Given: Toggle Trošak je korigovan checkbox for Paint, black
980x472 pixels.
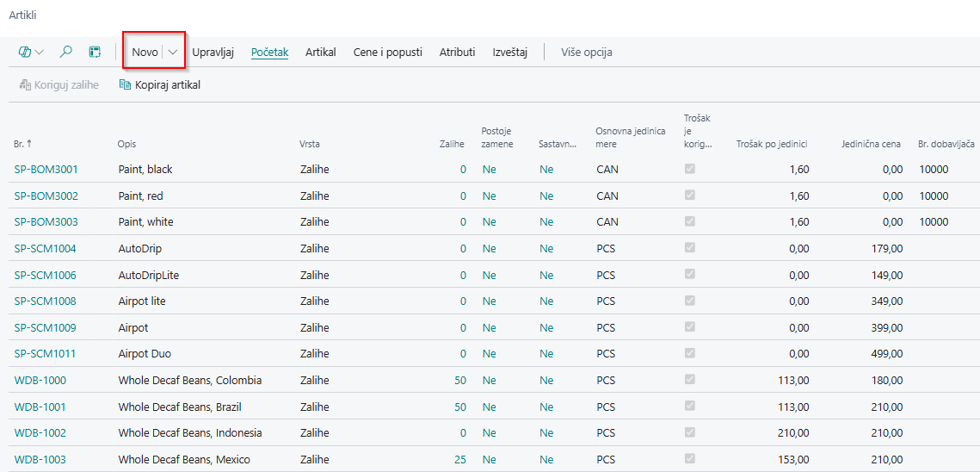Looking at the screenshot, I should (689, 169).
